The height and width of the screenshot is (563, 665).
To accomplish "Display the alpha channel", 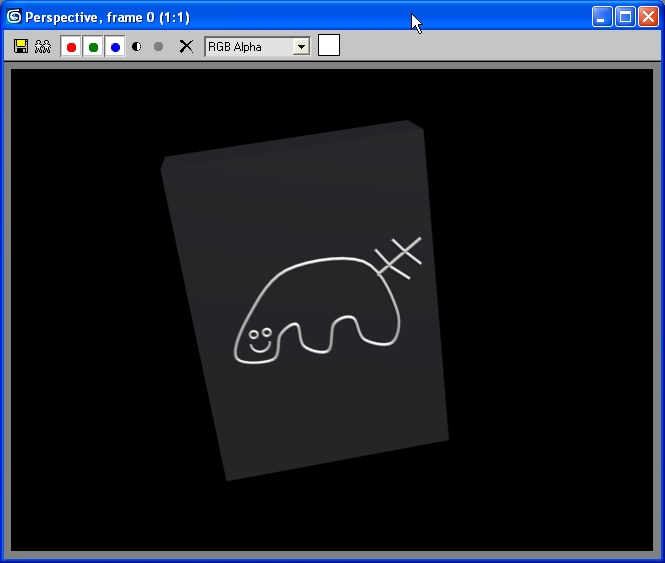I will coord(137,47).
